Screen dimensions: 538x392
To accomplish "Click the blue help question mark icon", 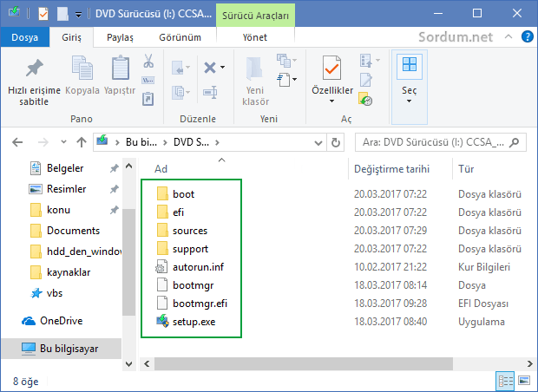I will click(x=527, y=36).
